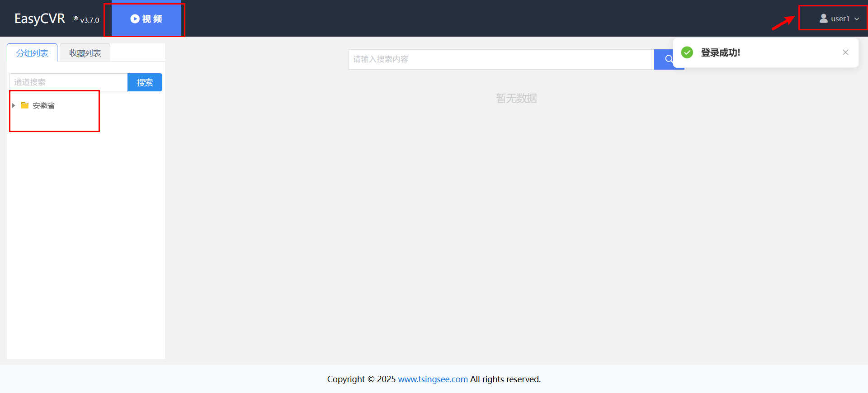Switch to the 收藏列表 tab
This screenshot has width=868, height=393.
click(85, 53)
